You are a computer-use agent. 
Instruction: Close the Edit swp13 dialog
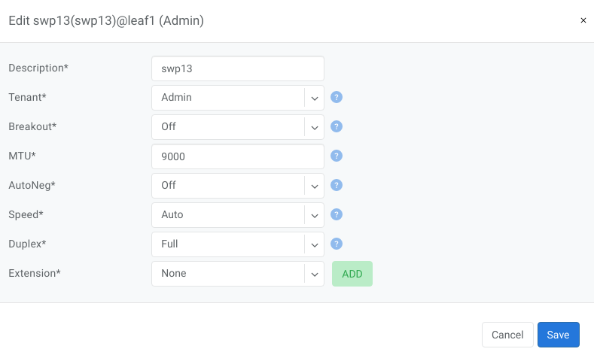click(583, 20)
